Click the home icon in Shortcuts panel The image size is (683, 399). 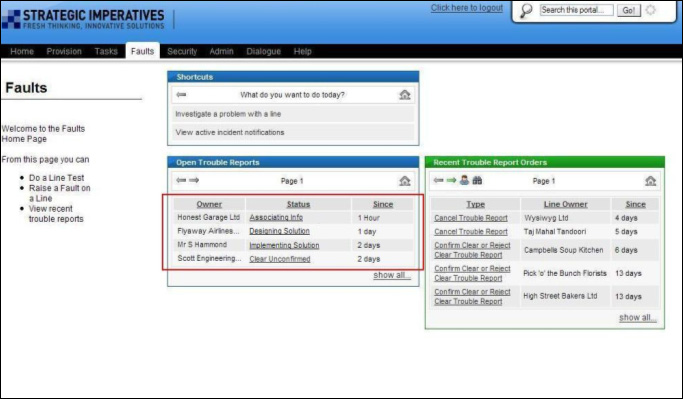pos(405,95)
